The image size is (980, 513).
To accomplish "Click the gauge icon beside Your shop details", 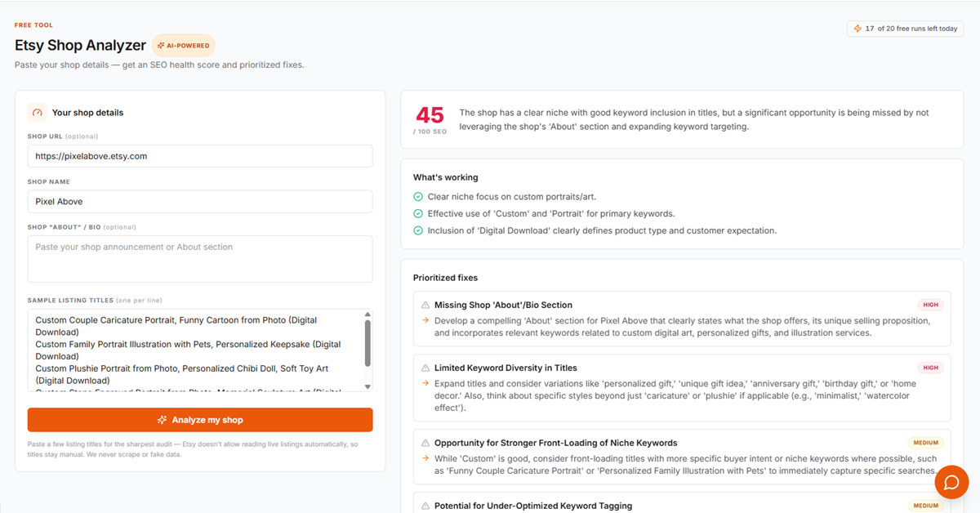I will 37,113.
